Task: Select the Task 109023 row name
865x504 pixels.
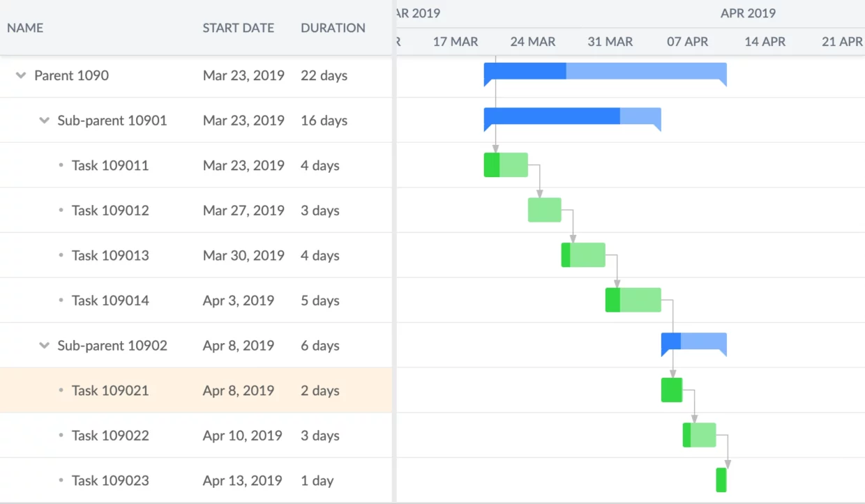Action: [110, 480]
